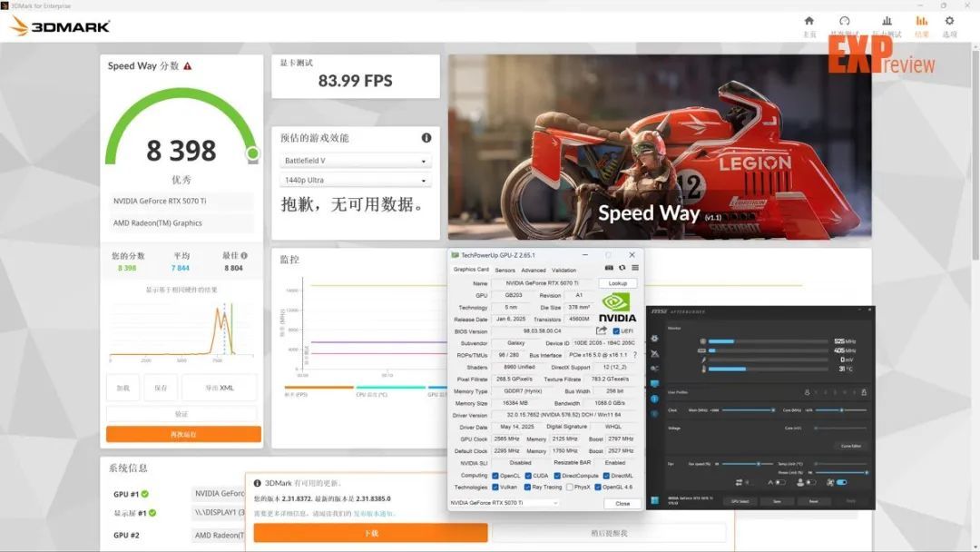The image size is (980, 552).
Task: Click the orange 再次运行 run again button
Action: 183,434
